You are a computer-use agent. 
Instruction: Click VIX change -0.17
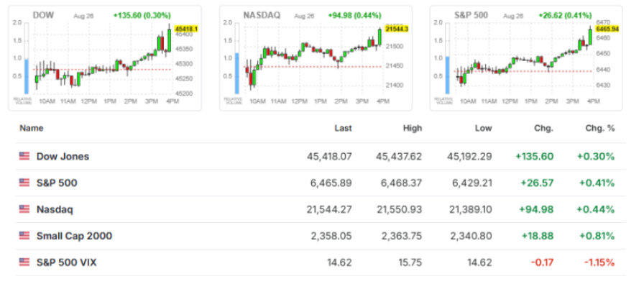point(542,262)
